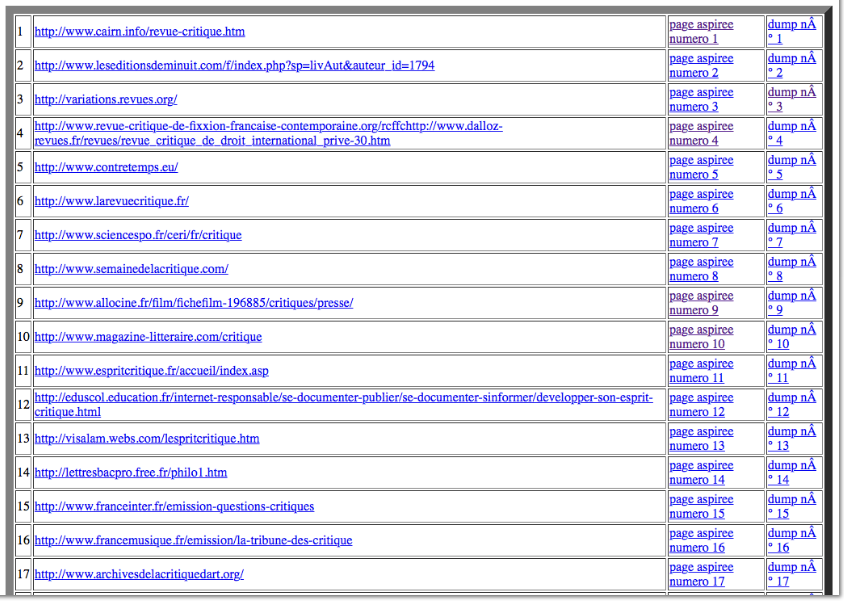Open the archivesdelacritiquedart.org link
Image resolution: width=844 pixels, height=601 pixels.
pyautogui.click(x=139, y=574)
